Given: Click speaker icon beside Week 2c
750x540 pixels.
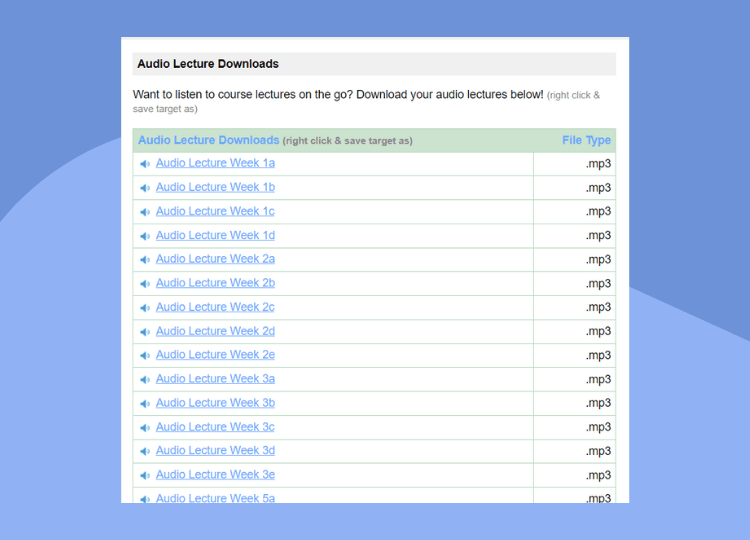Looking at the screenshot, I should click(145, 308).
